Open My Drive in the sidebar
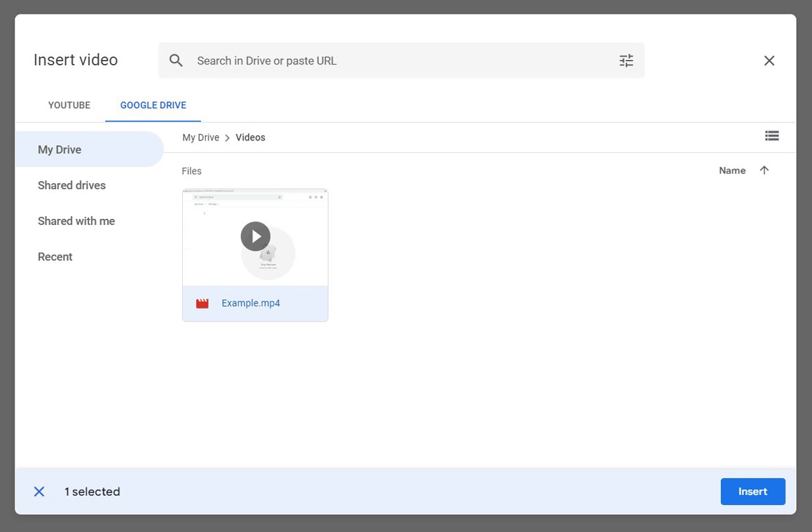Viewport: 812px width, 532px height. pos(59,150)
